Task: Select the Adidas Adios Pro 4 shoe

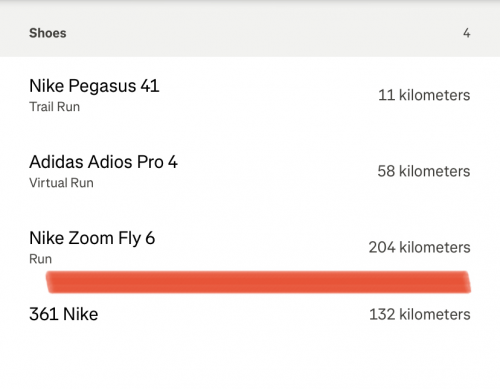Action: point(250,171)
